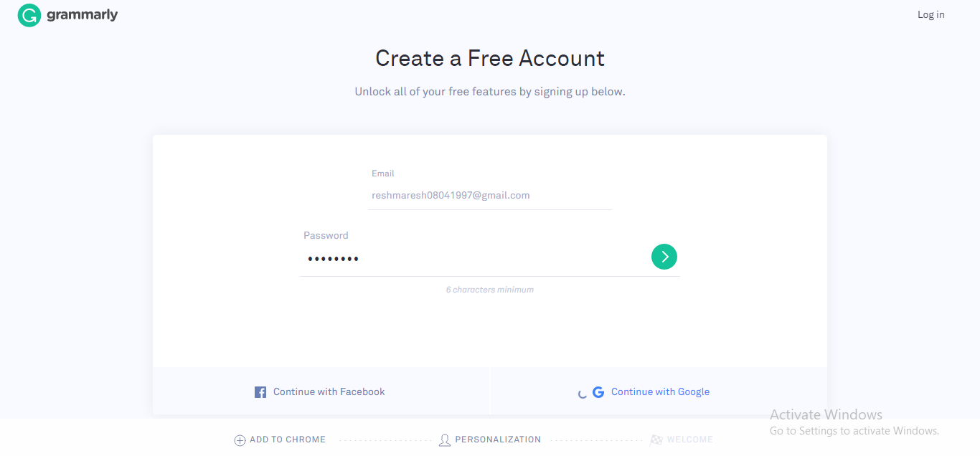Viewport: 980px width, 456px height.
Task: Select the PERSONALIZATION step label
Action: [x=498, y=440]
